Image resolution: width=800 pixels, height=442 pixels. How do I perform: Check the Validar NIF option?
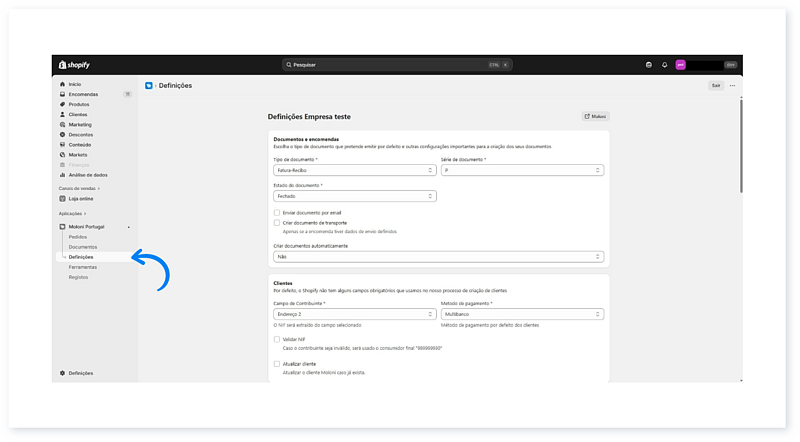277,339
